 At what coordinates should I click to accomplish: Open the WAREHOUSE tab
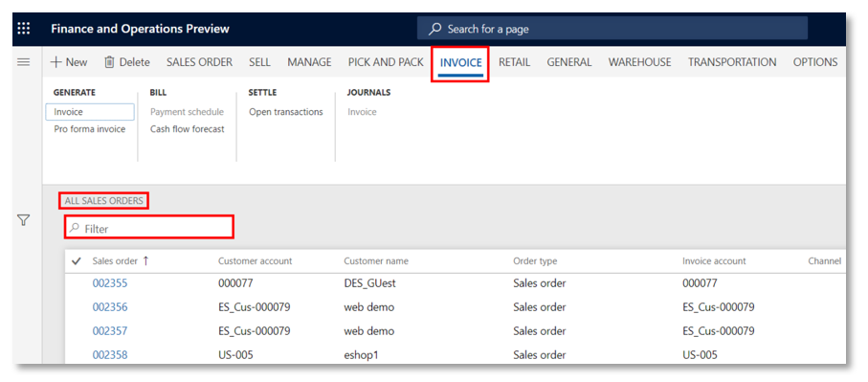(639, 62)
